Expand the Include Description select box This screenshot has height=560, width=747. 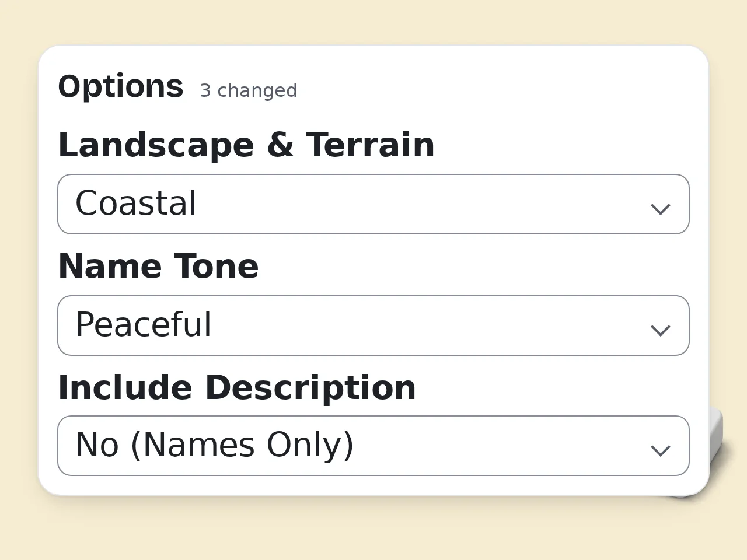[373, 446]
